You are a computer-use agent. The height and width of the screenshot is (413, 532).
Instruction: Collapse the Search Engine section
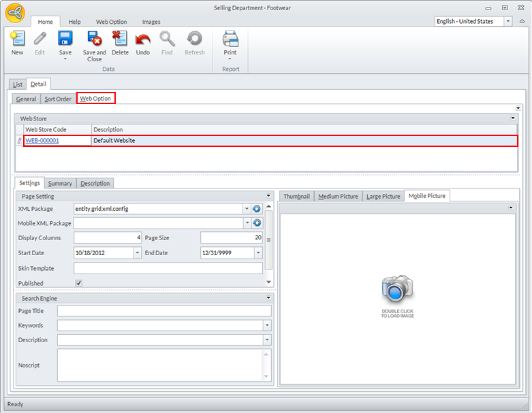(269, 298)
